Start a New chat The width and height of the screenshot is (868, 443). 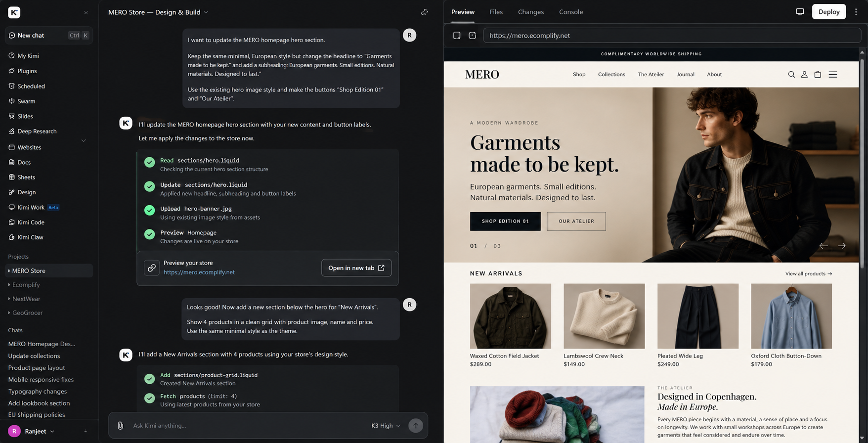(49, 36)
